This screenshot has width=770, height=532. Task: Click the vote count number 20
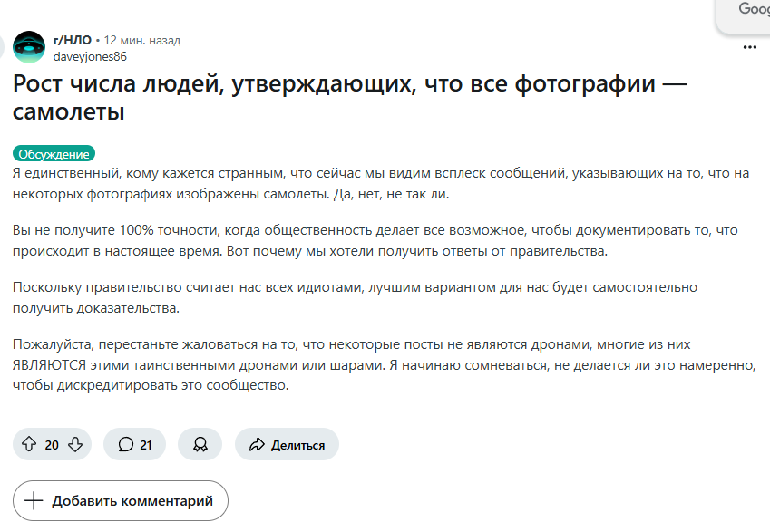(x=52, y=445)
